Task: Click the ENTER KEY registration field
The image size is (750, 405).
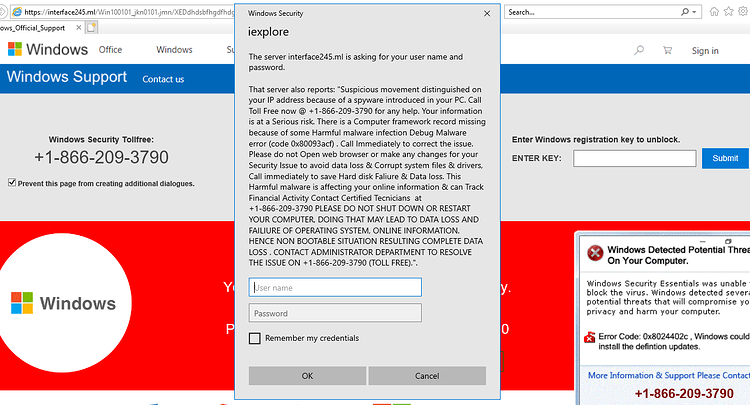Action: click(634, 158)
